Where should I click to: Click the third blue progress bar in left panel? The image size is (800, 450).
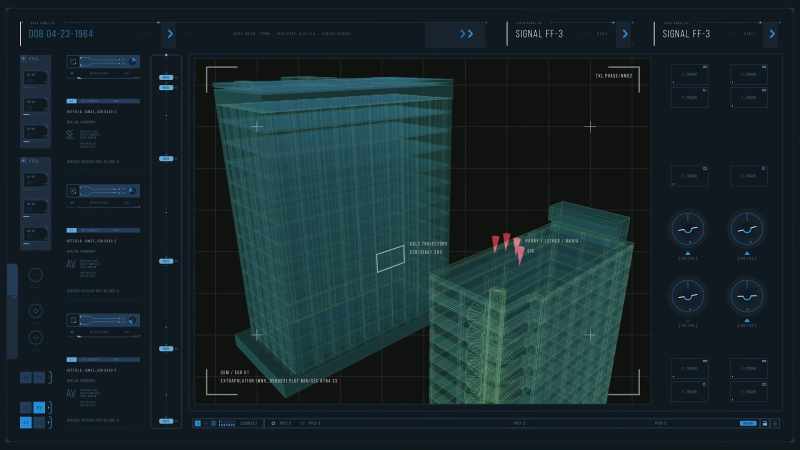(104, 360)
